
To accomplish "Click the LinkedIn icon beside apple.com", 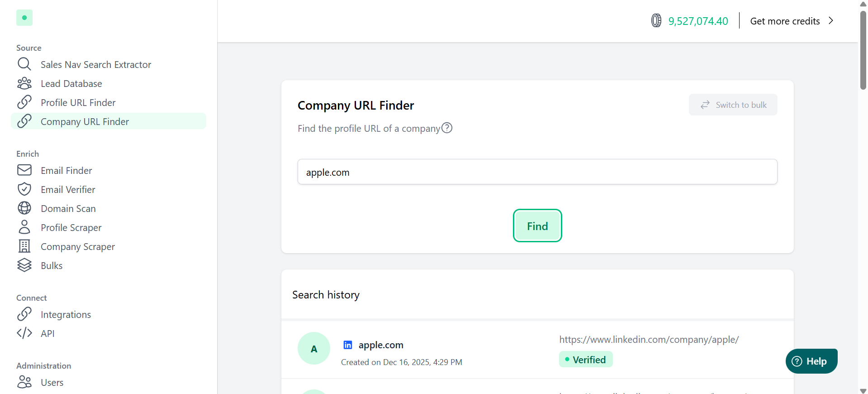I will click(x=348, y=345).
